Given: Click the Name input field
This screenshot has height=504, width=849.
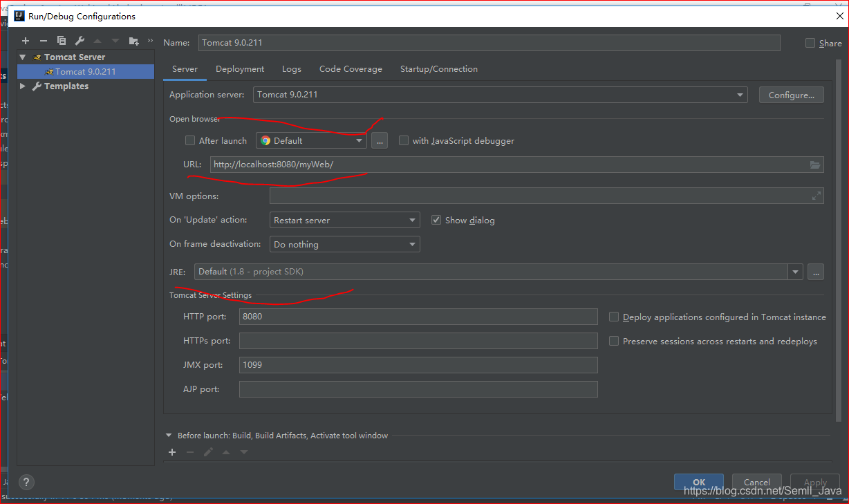Looking at the screenshot, I should (x=489, y=43).
